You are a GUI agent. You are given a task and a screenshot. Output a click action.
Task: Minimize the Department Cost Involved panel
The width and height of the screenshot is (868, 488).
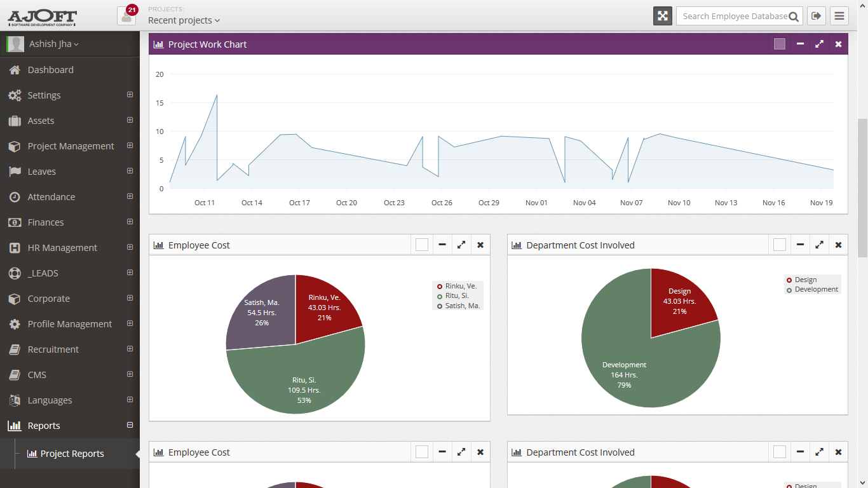[x=800, y=245]
